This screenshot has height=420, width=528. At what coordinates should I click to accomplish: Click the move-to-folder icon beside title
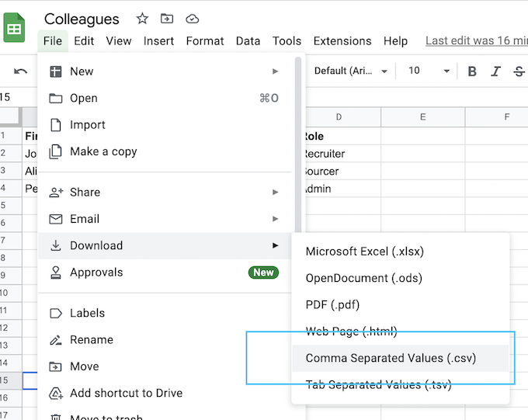(x=167, y=19)
